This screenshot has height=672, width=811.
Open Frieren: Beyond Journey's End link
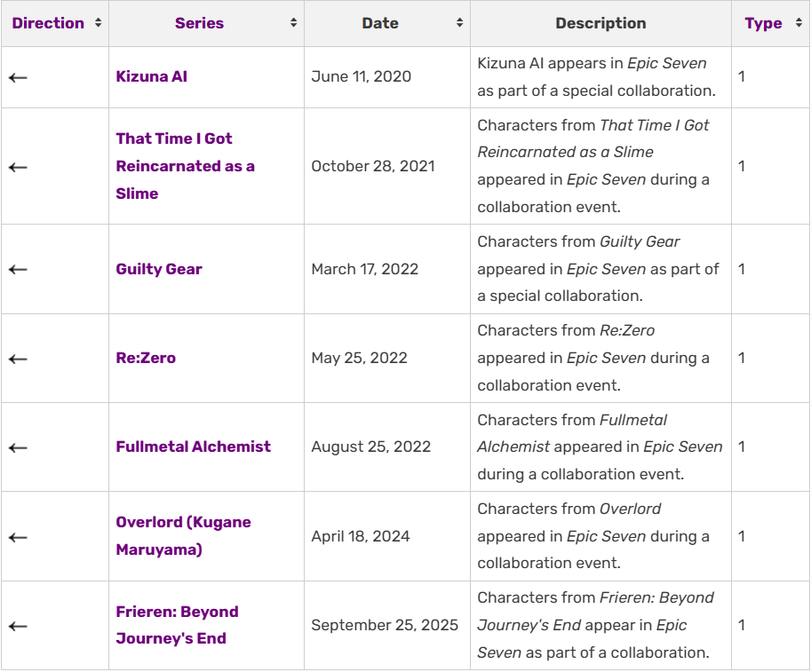[x=177, y=625]
